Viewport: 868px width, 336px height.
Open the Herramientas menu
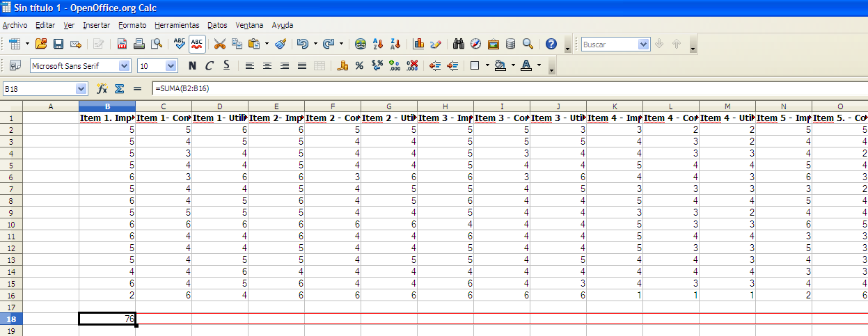[177, 25]
